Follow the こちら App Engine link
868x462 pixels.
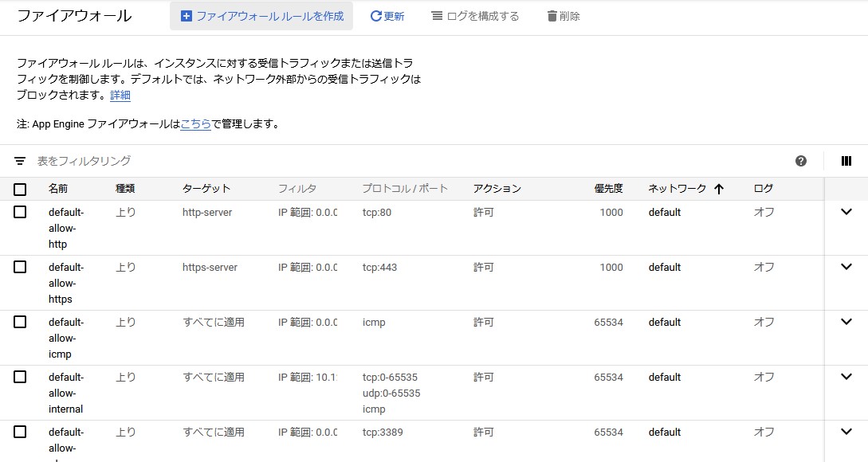pyautogui.click(x=195, y=124)
